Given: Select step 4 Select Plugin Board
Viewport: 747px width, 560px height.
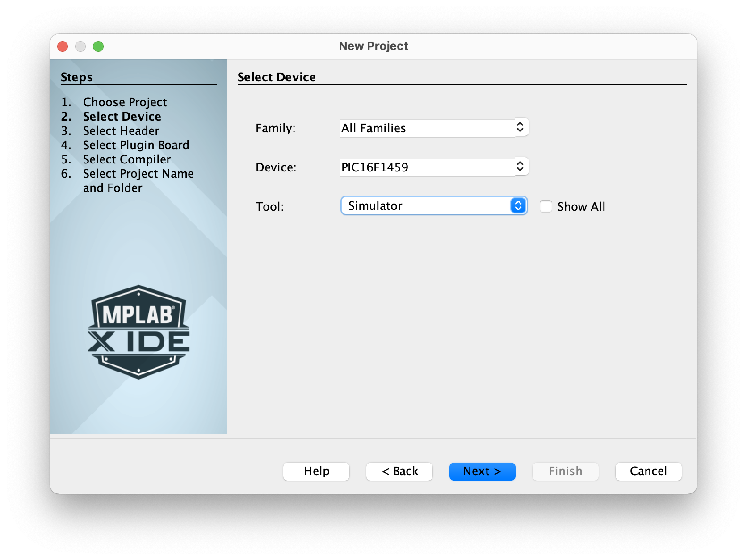Looking at the screenshot, I should coord(136,145).
